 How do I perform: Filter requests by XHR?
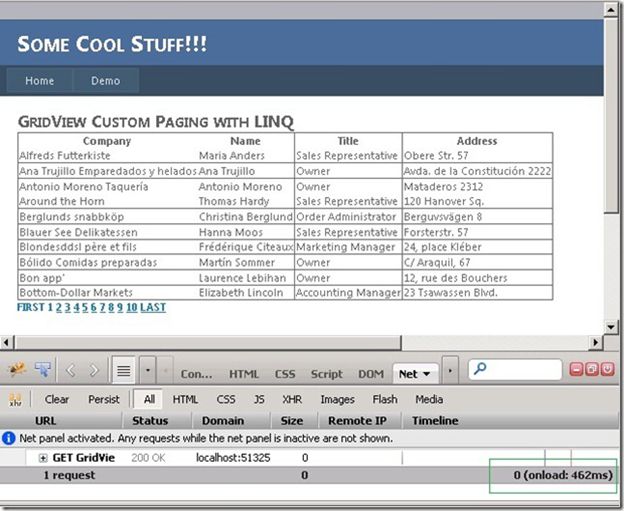292,399
